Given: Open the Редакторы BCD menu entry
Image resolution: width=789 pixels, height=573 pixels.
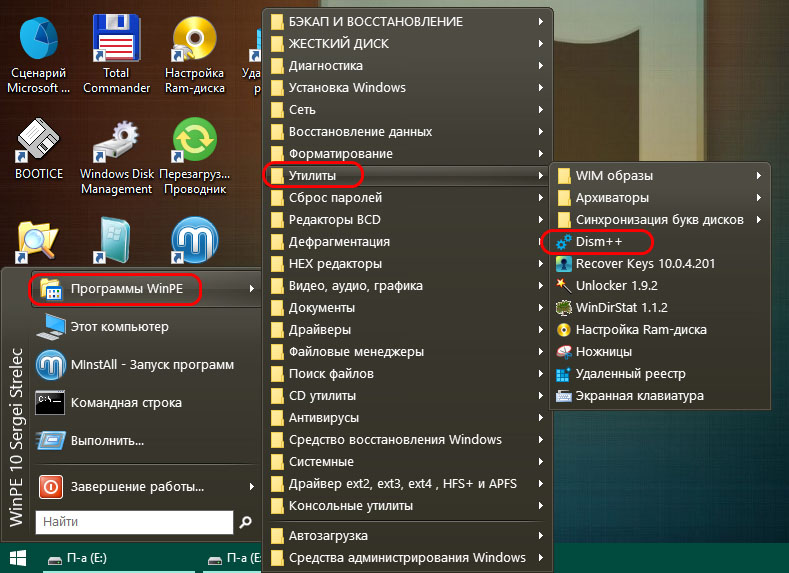Looking at the screenshot, I should (407, 220).
